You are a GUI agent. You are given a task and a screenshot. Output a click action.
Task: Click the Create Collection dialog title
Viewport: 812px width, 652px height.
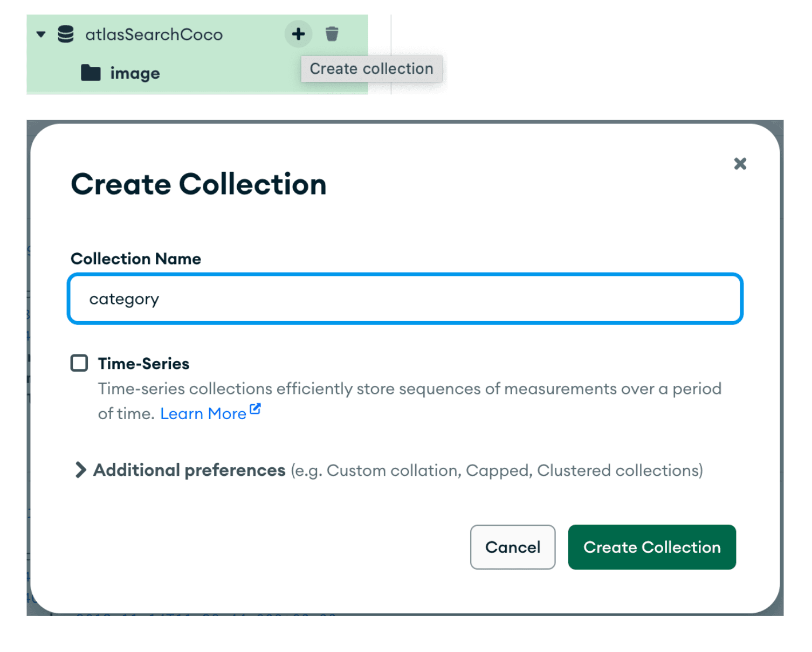coord(198,184)
